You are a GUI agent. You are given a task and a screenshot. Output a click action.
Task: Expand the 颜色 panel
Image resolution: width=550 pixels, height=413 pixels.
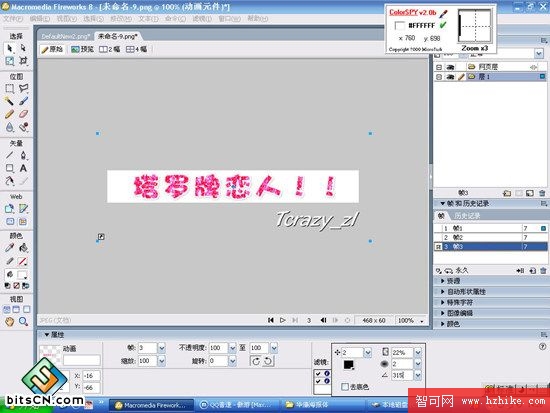coord(453,324)
